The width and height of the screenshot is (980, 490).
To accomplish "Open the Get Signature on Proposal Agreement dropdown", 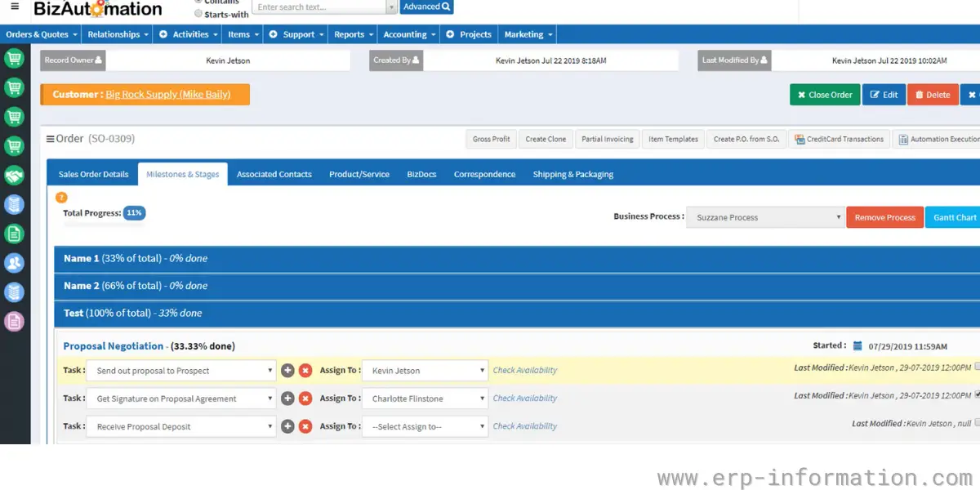I will click(180, 399).
